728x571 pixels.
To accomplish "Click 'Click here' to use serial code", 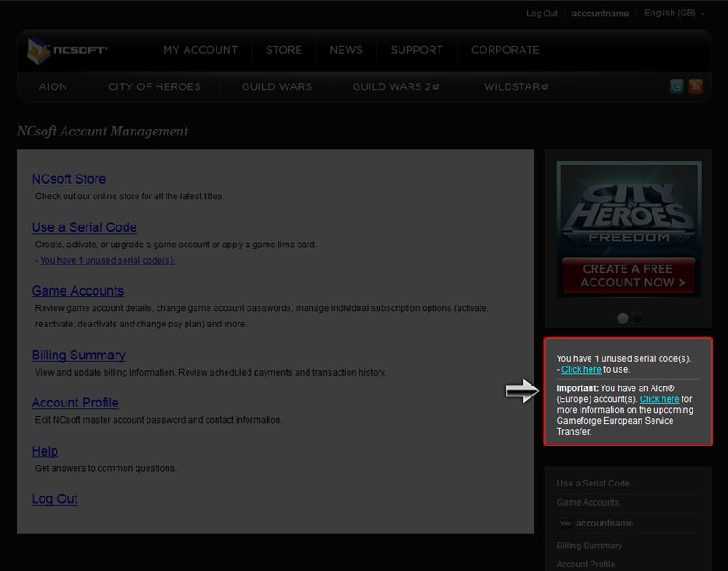I will pos(581,370).
